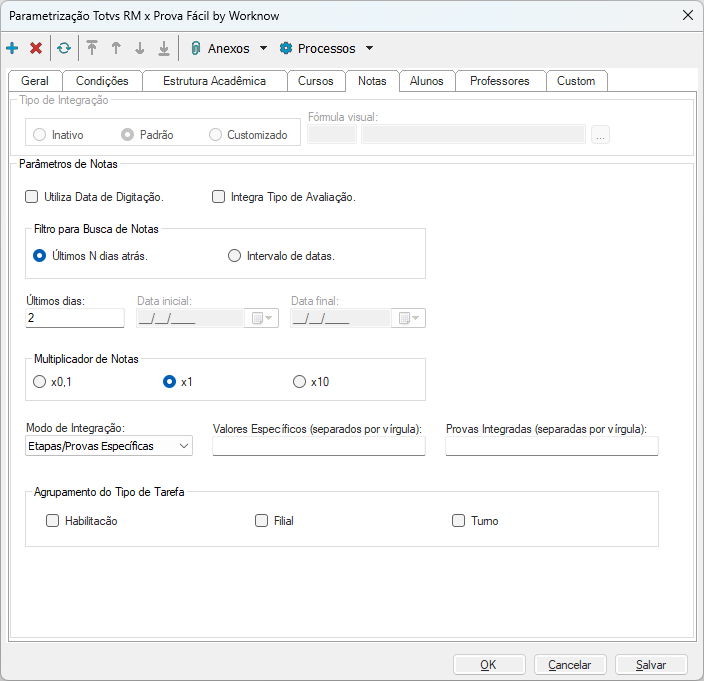704x681 pixels.
Task: Click the previous record up arrow
Action: (116, 48)
